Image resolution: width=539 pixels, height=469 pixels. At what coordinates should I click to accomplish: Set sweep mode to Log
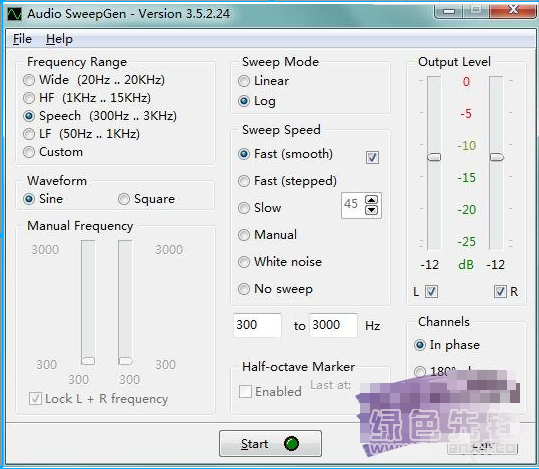click(257, 101)
